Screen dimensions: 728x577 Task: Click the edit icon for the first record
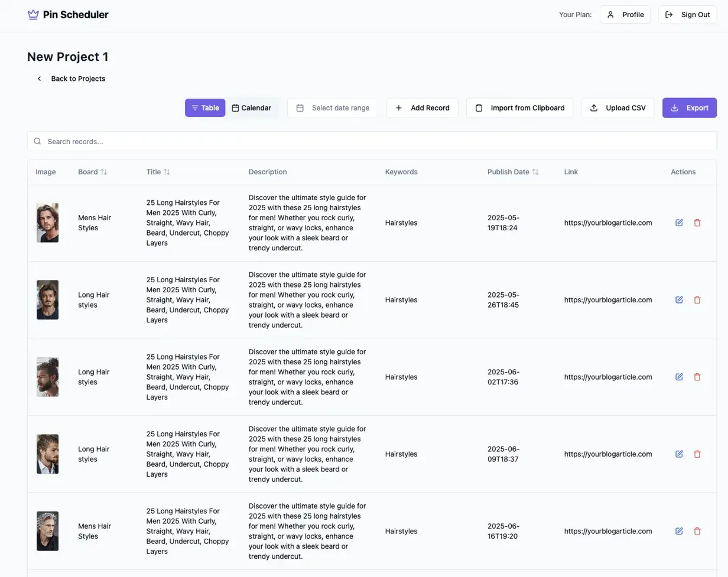(x=679, y=223)
